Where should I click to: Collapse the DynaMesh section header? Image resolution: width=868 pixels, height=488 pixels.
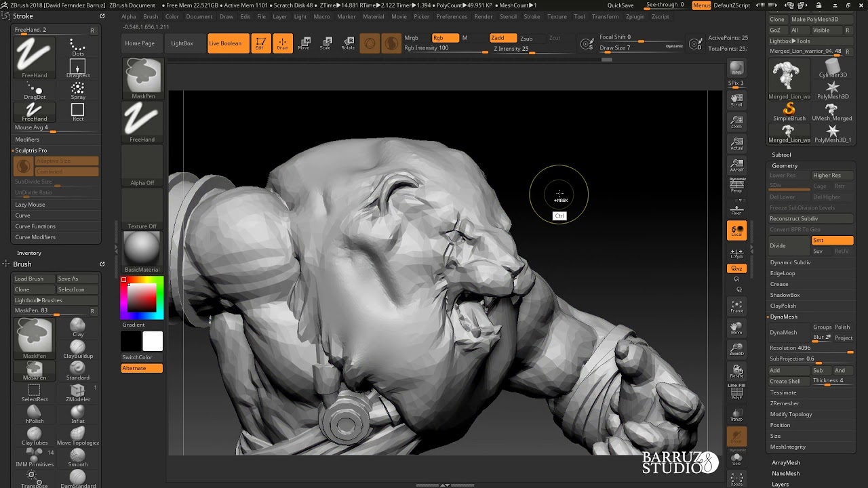(x=784, y=317)
